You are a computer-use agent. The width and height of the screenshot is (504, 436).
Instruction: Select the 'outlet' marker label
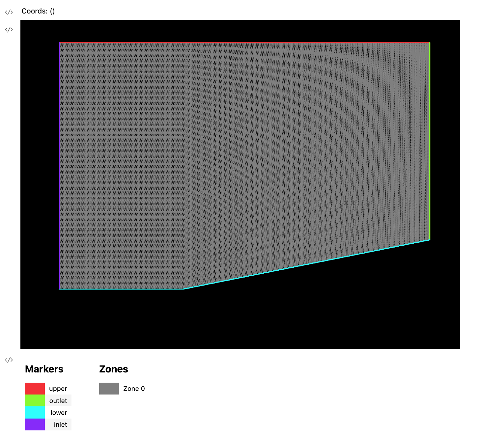pyautogui.click(x=58, y=401)
